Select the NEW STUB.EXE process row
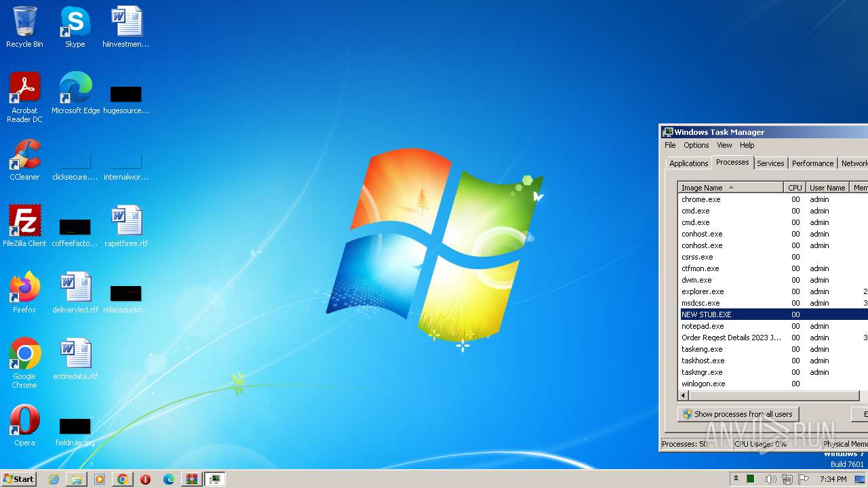Screen dimensions: 868x488 point(774,314)
